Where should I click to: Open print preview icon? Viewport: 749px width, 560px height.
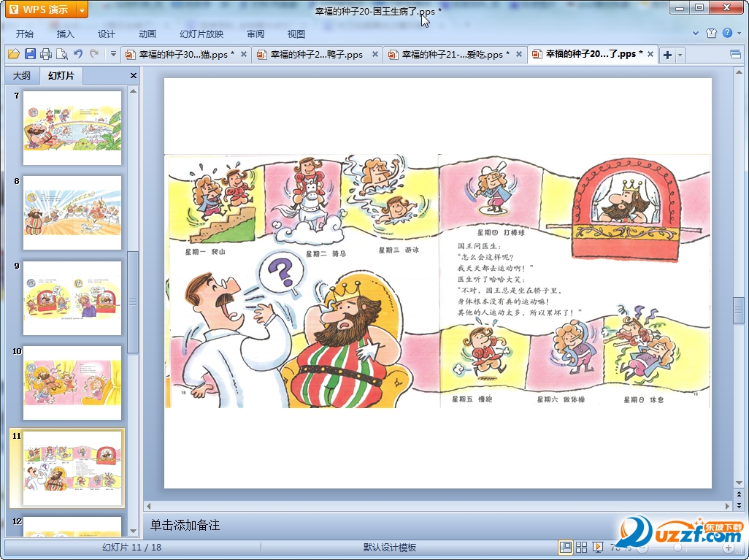(62, 54)
